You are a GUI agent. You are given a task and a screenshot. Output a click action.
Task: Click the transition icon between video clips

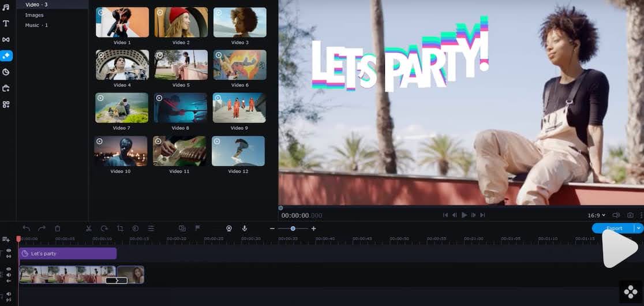[x=117, y=281]
